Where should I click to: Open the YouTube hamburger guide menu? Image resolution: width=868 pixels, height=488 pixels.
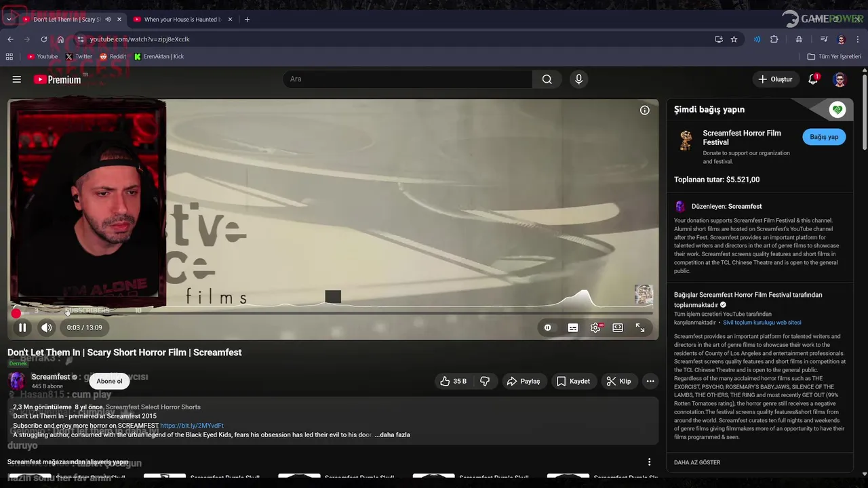(x=17, y=79)
